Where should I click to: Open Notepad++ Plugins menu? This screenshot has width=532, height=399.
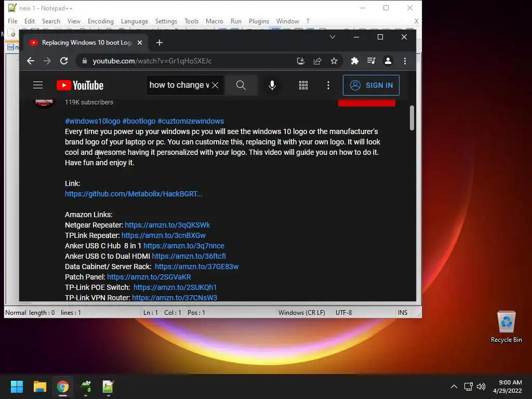pyautogui.click(x=259, y=21)
